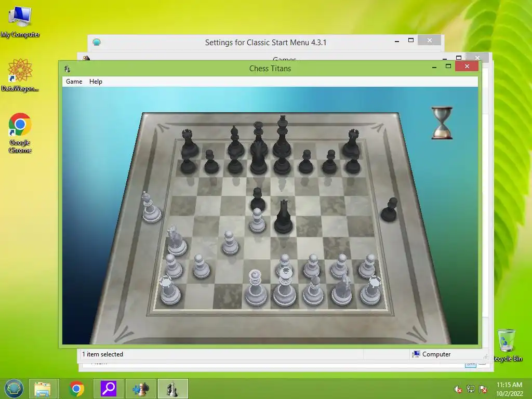Click the muted volume tray icon
The image size is (532, 399).
click(458, 389)
